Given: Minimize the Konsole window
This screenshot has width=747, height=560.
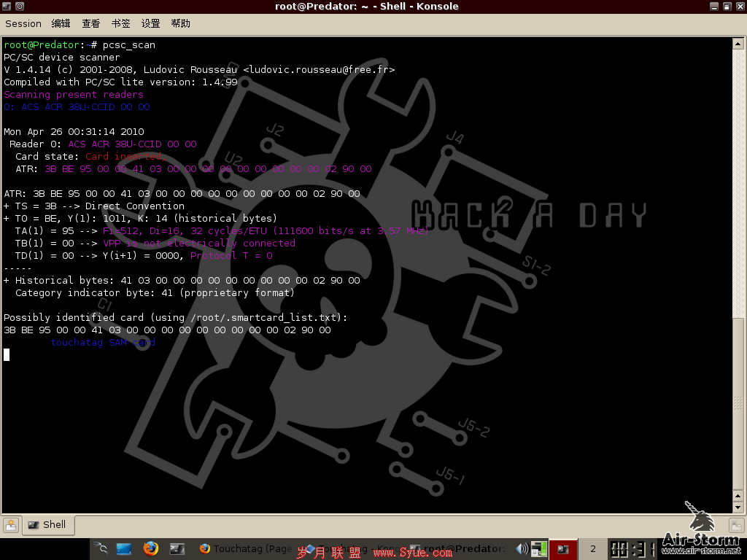Looking at the screenshot, I should pyautogui.click(x=713, y=6).
